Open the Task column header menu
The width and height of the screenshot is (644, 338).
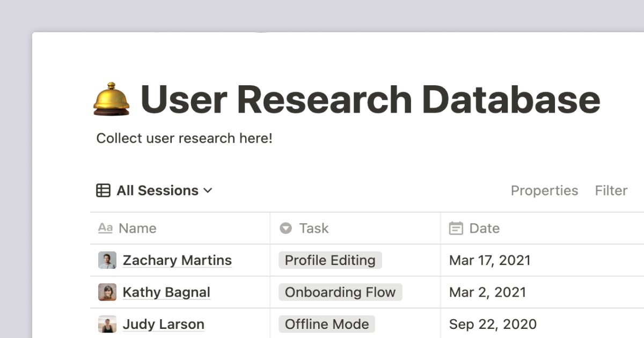point(355,229)
